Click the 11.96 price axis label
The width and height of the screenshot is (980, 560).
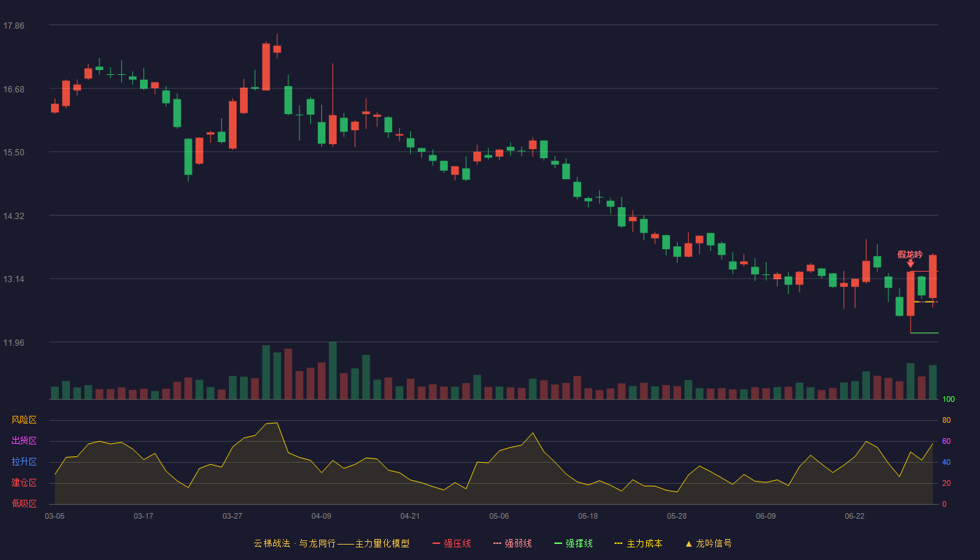click(x=13, y=342)
